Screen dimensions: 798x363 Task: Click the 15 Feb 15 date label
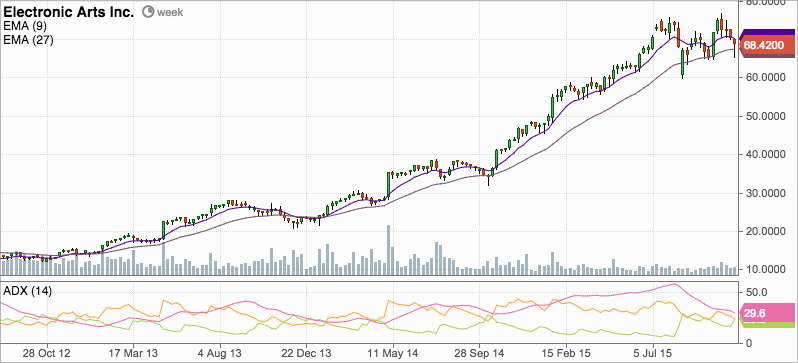[565, 354]
